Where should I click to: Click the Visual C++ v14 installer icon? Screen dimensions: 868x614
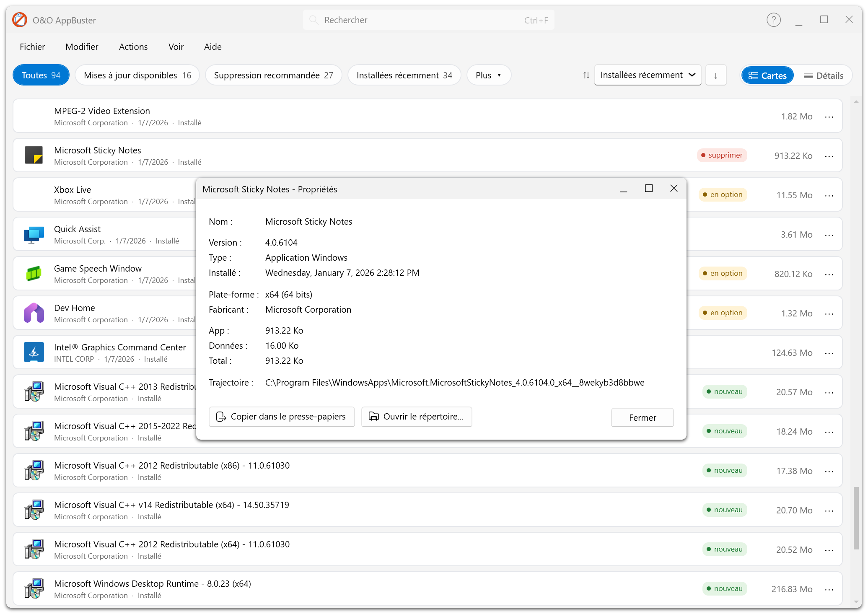pyautogui.click(x=34, y=510)
